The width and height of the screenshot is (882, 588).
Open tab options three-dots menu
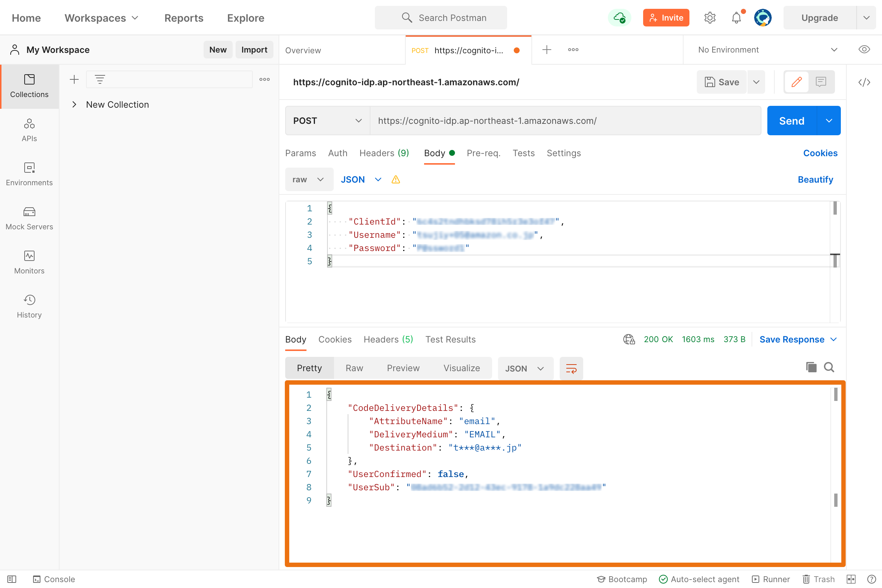[573, 50]
